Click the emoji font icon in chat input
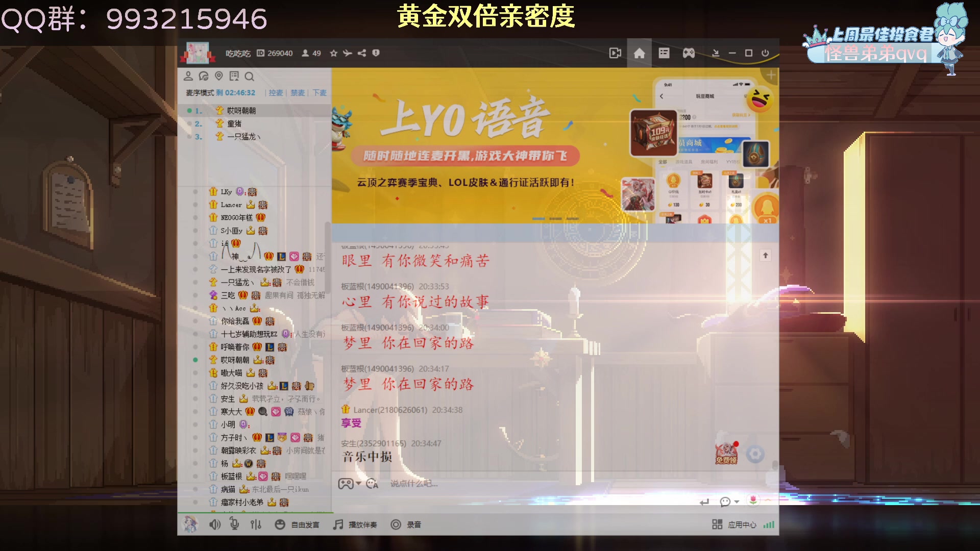This screenshot has width=980, height=551. tap(372, 484)
